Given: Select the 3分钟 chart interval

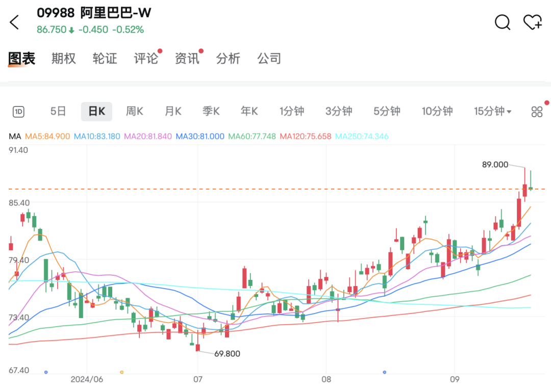Looking at the screenshot, I should (339, 111).
